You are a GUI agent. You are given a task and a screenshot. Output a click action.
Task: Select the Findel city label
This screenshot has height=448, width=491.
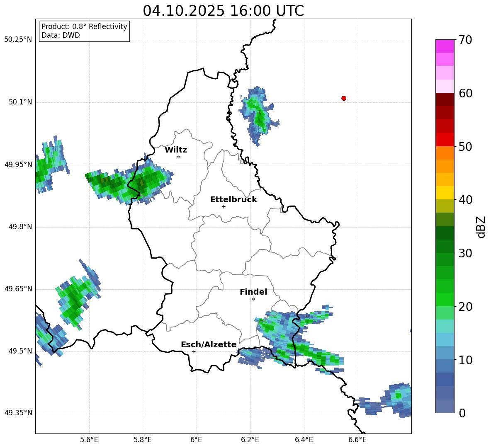pyautogui.click(x=253, y=292)
